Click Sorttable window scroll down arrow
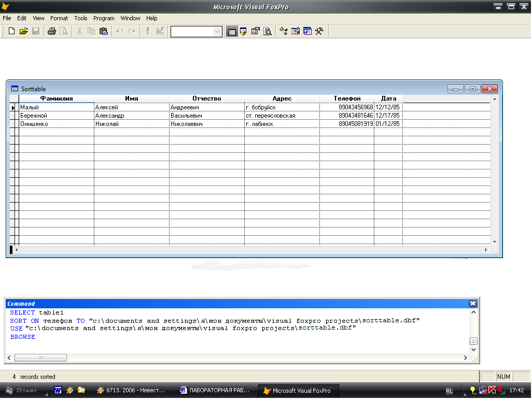This screenshot has width=532, height=399. (x=495, y=241)
